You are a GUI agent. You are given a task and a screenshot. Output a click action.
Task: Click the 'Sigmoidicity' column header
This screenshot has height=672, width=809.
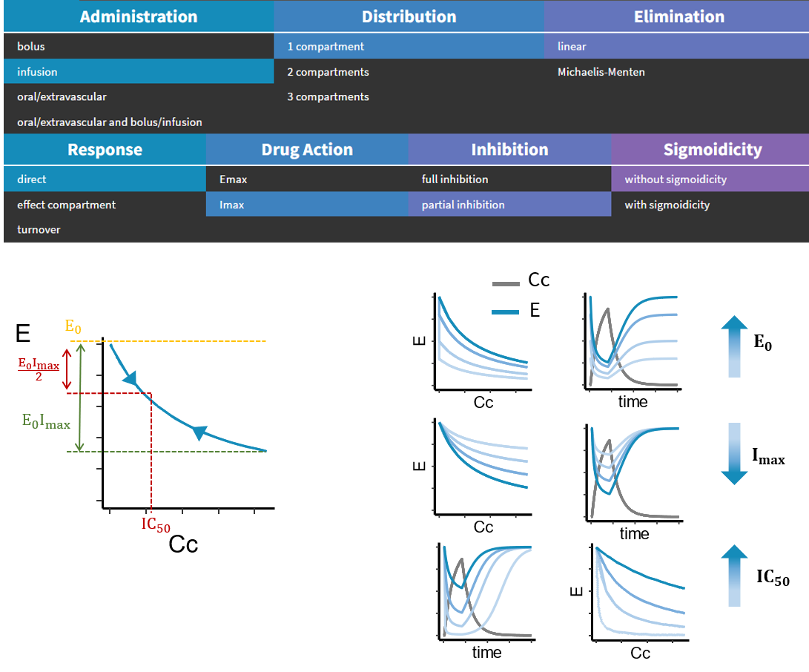click(710, 149)
